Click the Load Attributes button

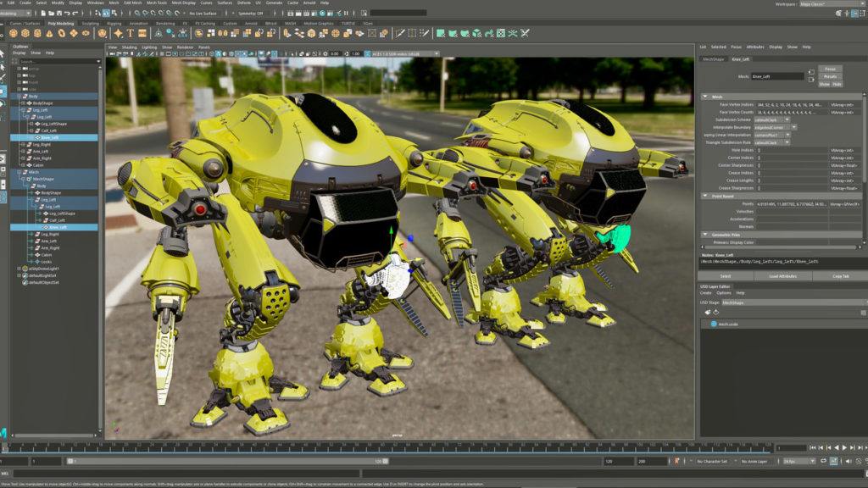click(x=782, y=276)
